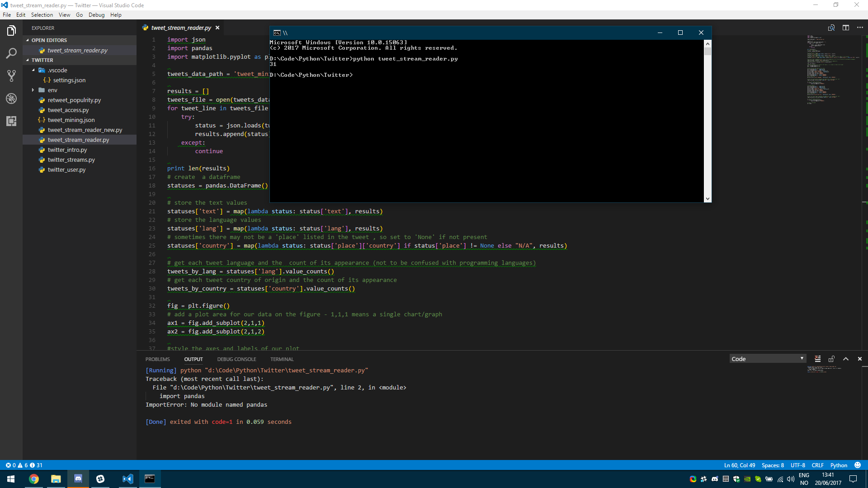The width and height of the screenshot is (868, 488).
Task: Click the Ln 60, Col 49 status indicator
Action: (739, 465)
